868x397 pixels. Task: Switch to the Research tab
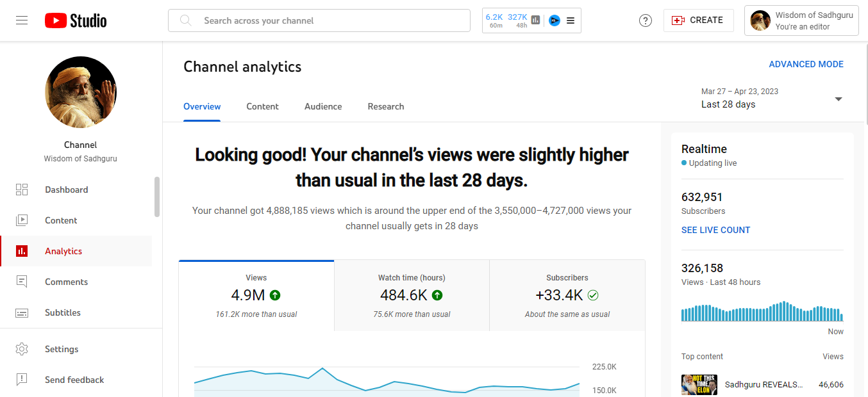pyautogui.click(x=386, y=106)
